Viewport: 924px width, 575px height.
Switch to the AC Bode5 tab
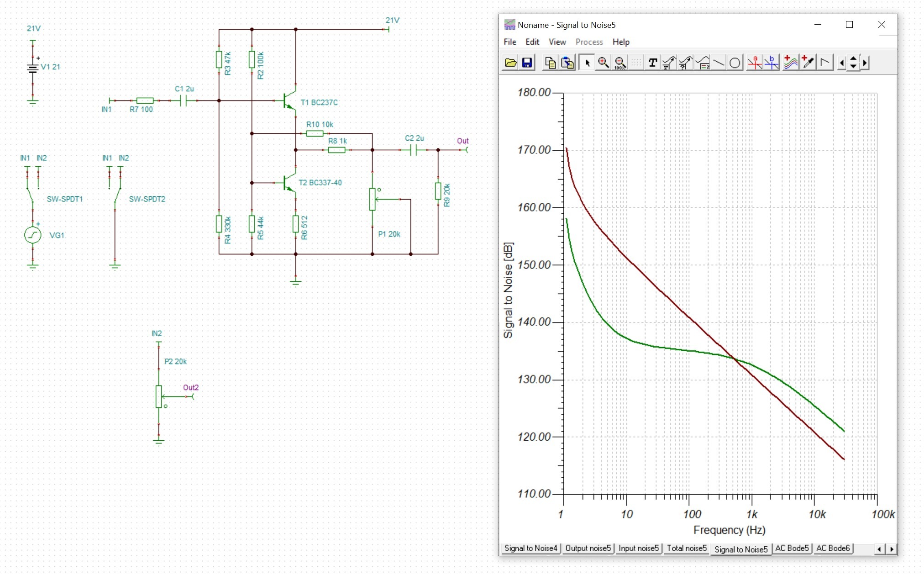pos(792,549)
